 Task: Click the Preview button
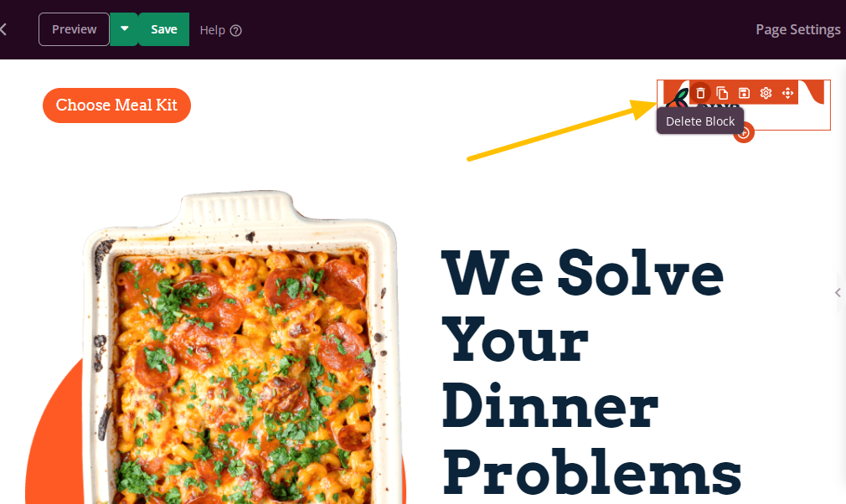coord(74,29)
